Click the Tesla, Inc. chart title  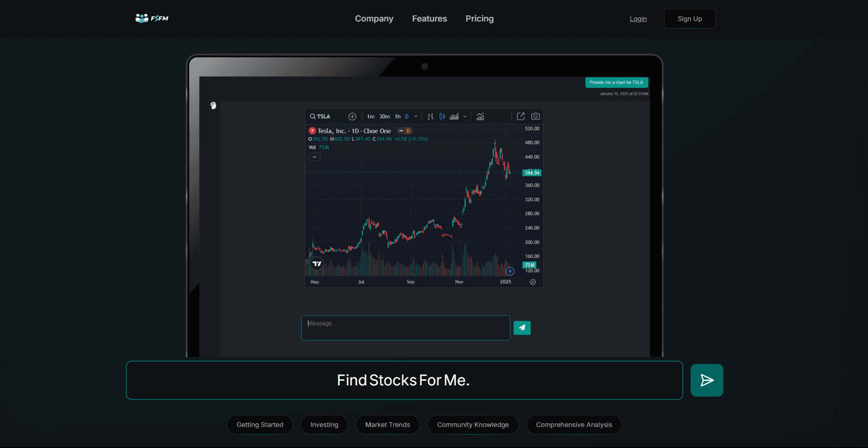(x=354, y=131)
